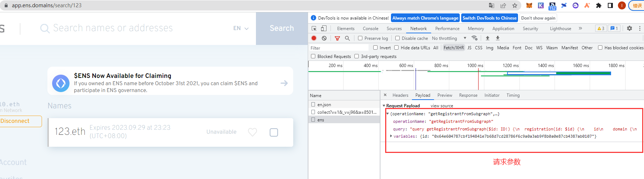Viewport: 644px width, 179px height.
Task: Open the Phantom ghost extension
Action: 575,5
